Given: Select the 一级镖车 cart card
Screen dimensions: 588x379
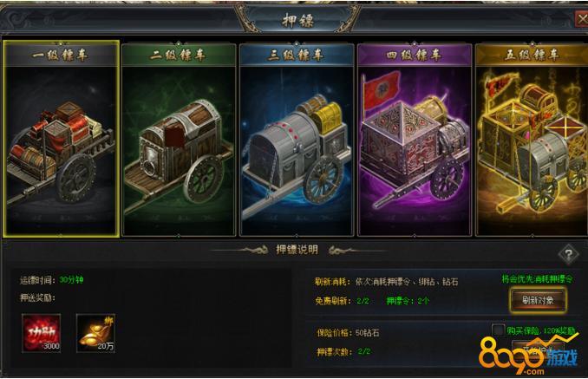Looking at the screenshot, I should 61,139.
